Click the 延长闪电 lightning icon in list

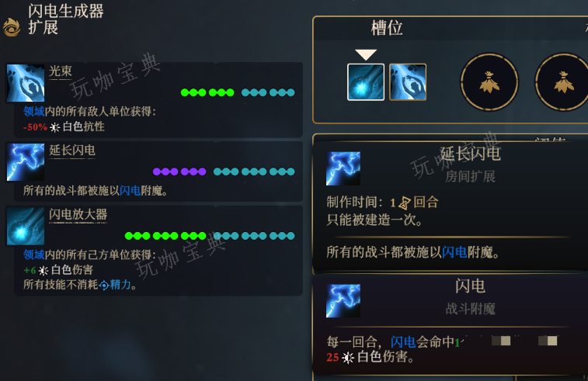[x=26, y=162]
